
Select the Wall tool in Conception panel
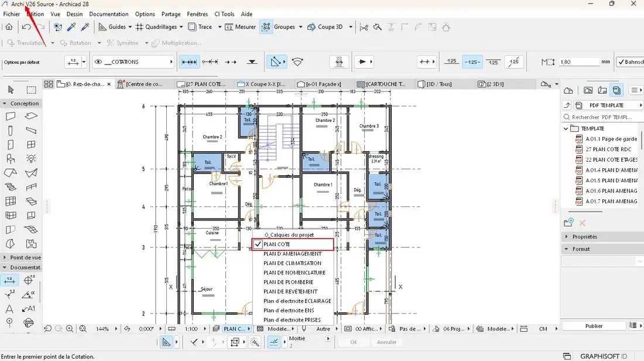pos(11,117)
